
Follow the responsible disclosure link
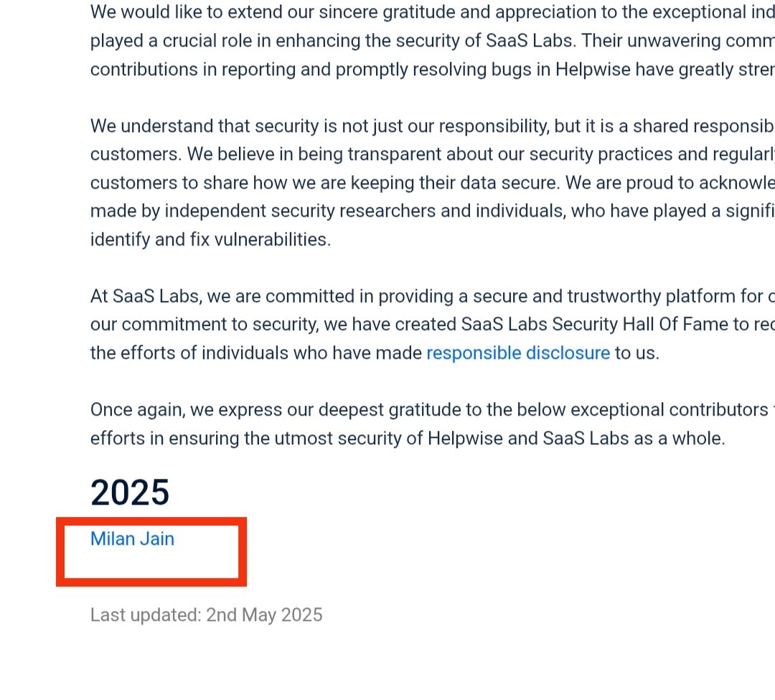click(518, 353)
